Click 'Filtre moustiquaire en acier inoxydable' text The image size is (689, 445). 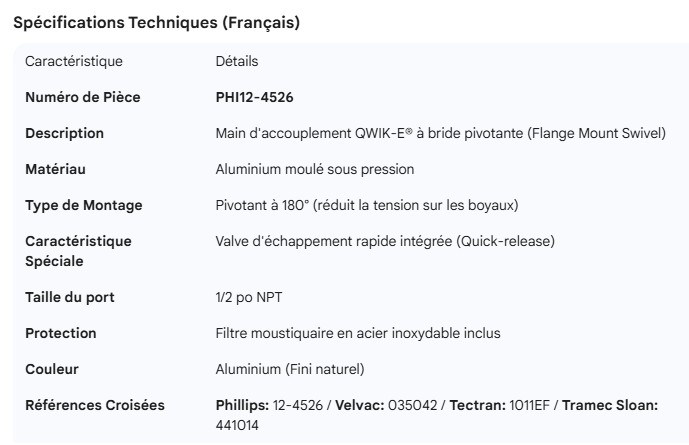[357, 333]
